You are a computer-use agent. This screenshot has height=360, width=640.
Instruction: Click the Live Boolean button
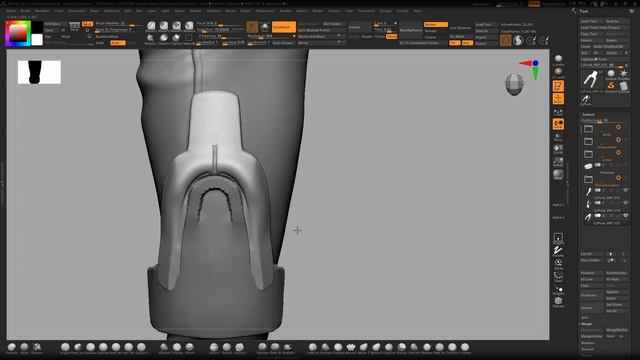(x=461, y=28)
